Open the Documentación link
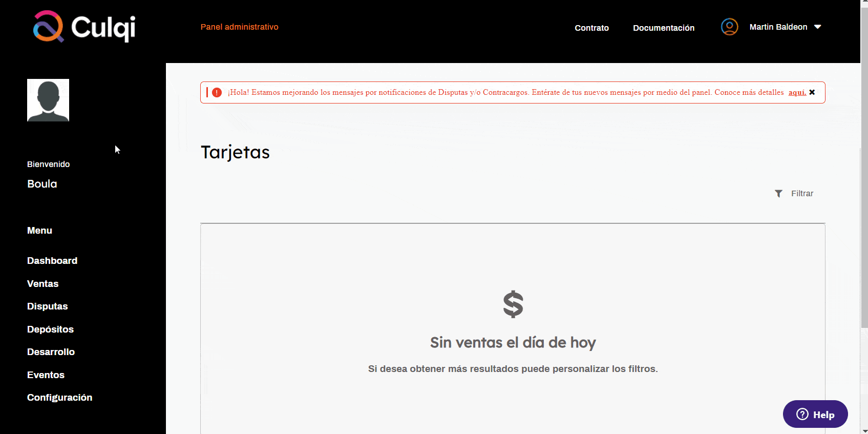 point(664,28)
